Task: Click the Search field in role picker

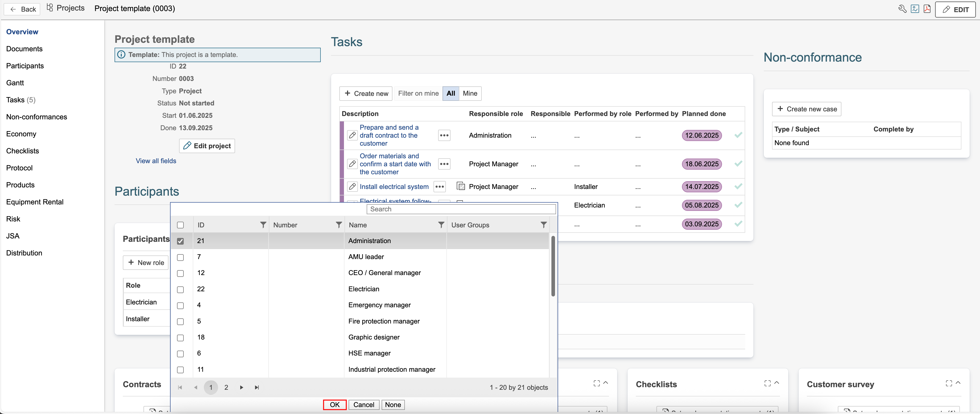Action: pyautogui.click(x=461, y=209)
